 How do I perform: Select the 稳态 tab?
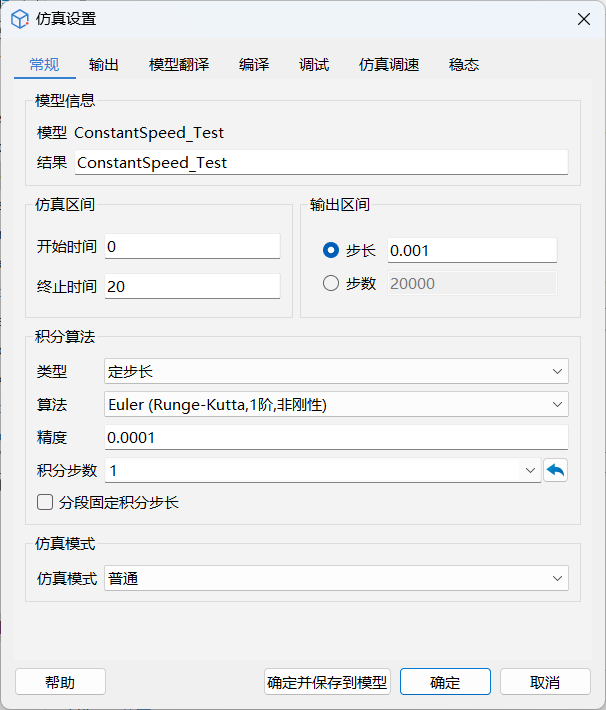[464, 65]
